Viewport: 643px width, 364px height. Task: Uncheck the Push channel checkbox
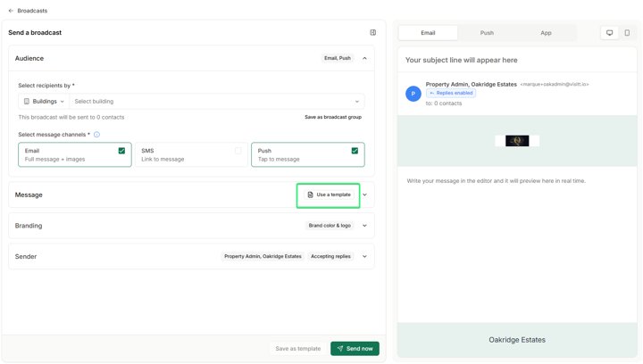coord(355,151)
